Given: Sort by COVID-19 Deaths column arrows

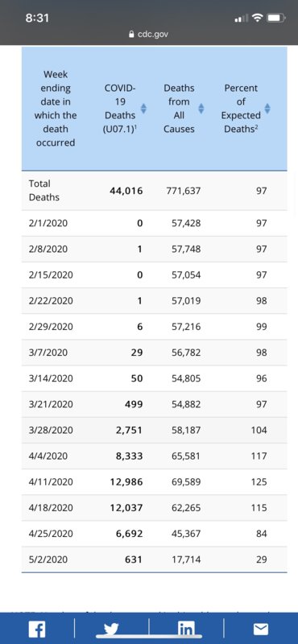Looking at the screenshot, I should [x=143, y=109].
